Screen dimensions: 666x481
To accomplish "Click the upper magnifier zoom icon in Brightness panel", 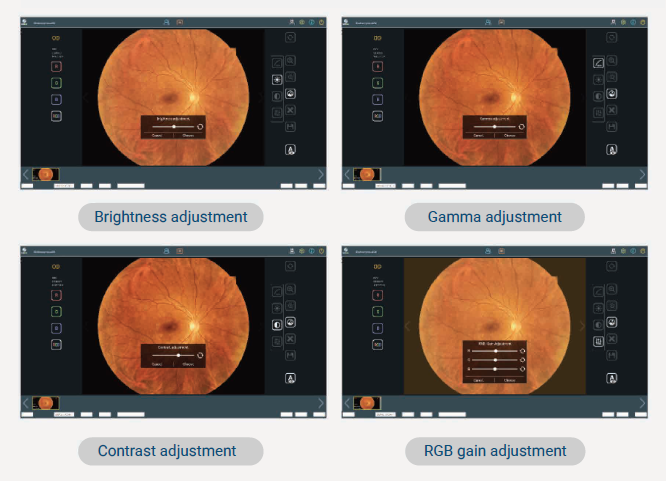I will pyautogui.click(x=291, y=60).
